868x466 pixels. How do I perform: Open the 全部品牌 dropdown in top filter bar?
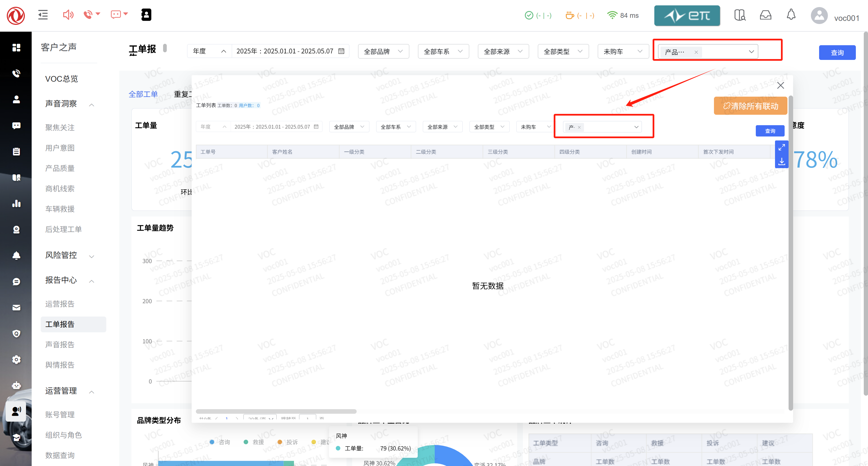click(384, 51)
